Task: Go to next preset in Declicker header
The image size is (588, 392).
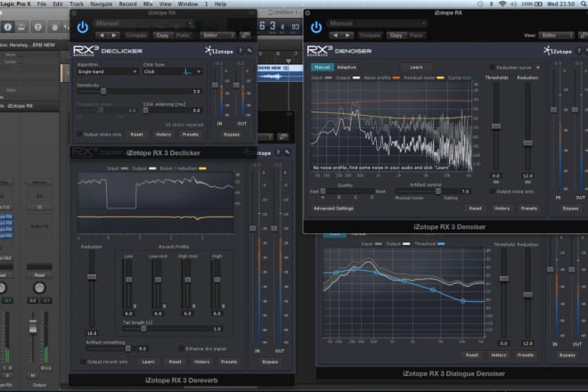Action: click(x=114, y=36)
